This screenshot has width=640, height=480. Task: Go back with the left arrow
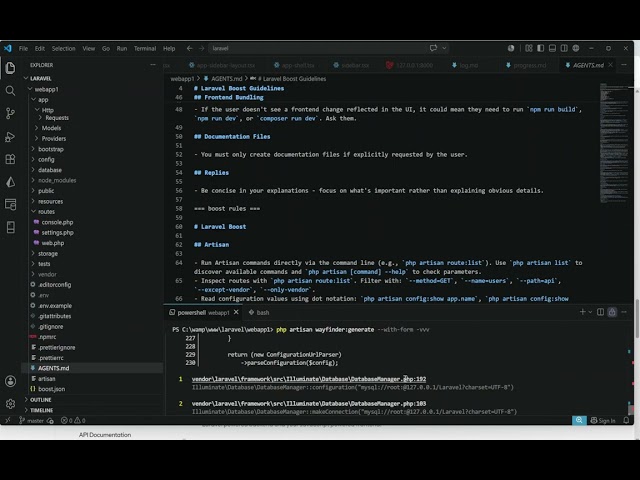pyautogui.click(x=189, y=48)
